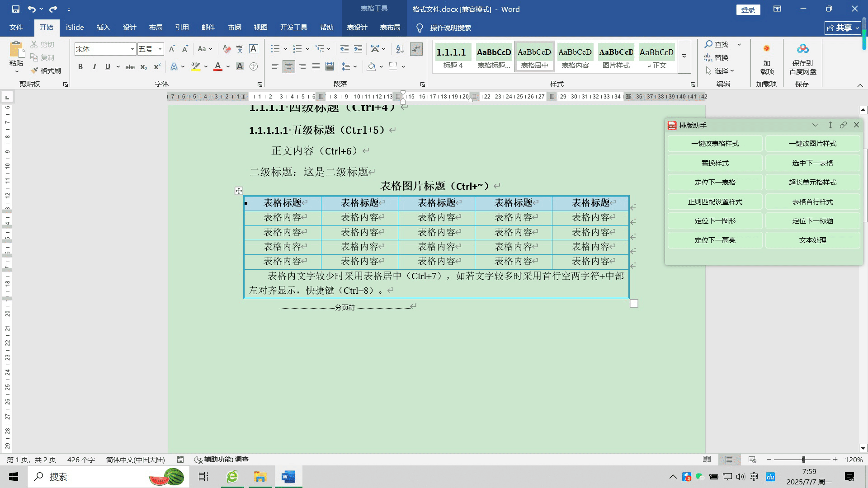Click the Paste clipboard icon

point(16,50)
